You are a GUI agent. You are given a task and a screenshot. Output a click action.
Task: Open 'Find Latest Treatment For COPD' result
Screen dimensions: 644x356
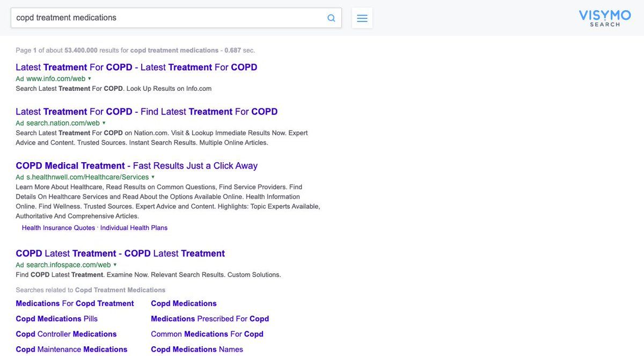[147, 112]
